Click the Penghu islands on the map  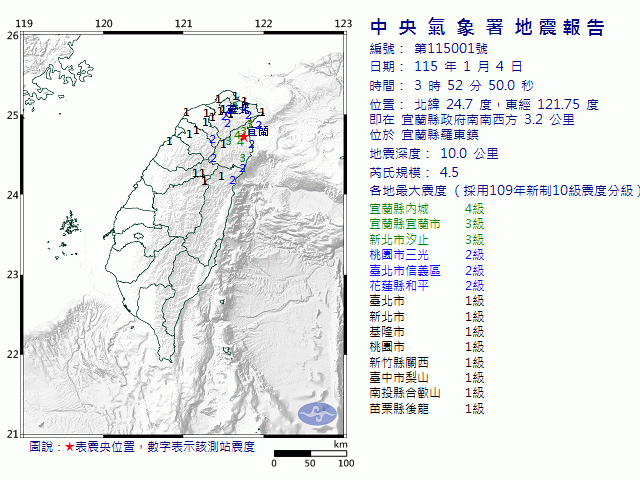click(68, 224)
